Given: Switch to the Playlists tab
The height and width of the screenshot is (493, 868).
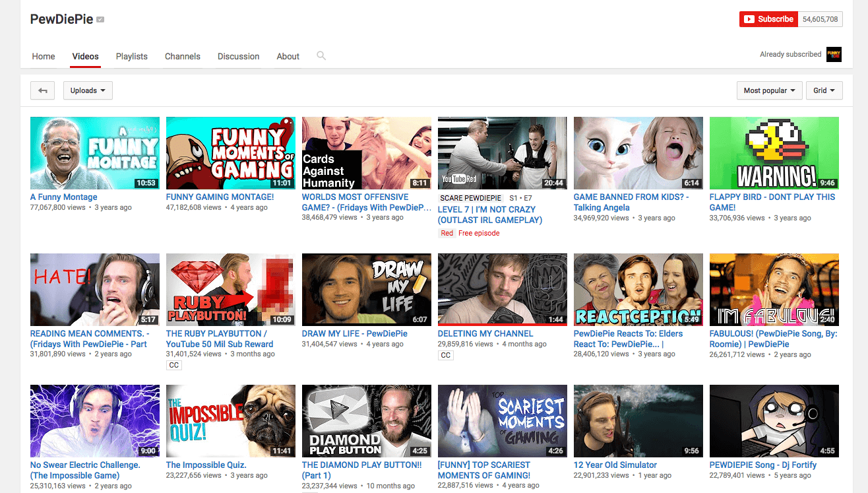Looking at the screenshot, I should (x=132, y=56).
